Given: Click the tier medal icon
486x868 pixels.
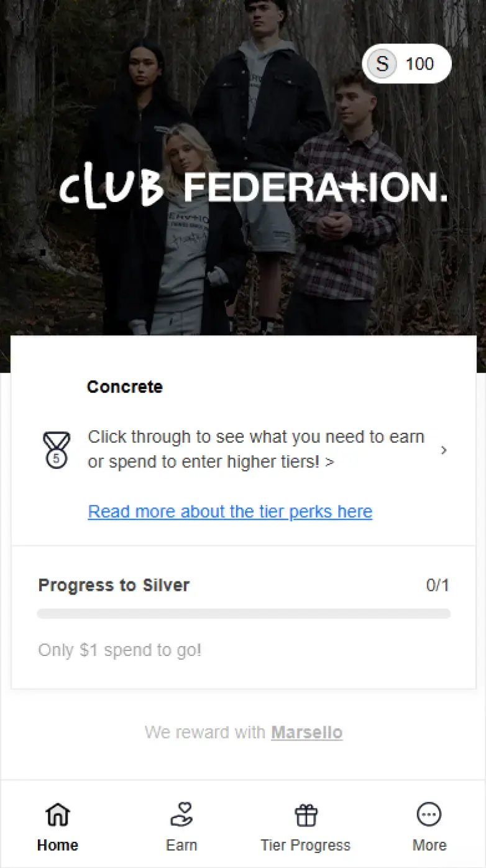Looking at the screenshot, I should [x=57, y=450].
